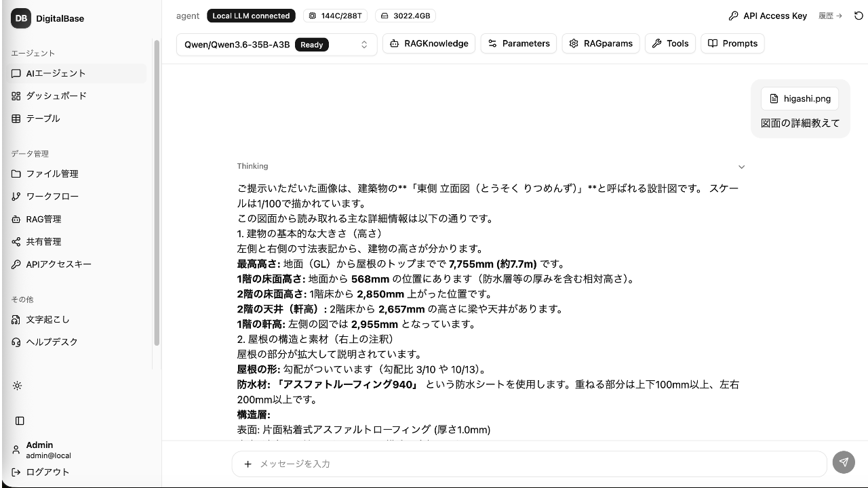Toggle light/dark theme sun icon
The width and height of the screenshot is (868, 488).
pos(18,386)
